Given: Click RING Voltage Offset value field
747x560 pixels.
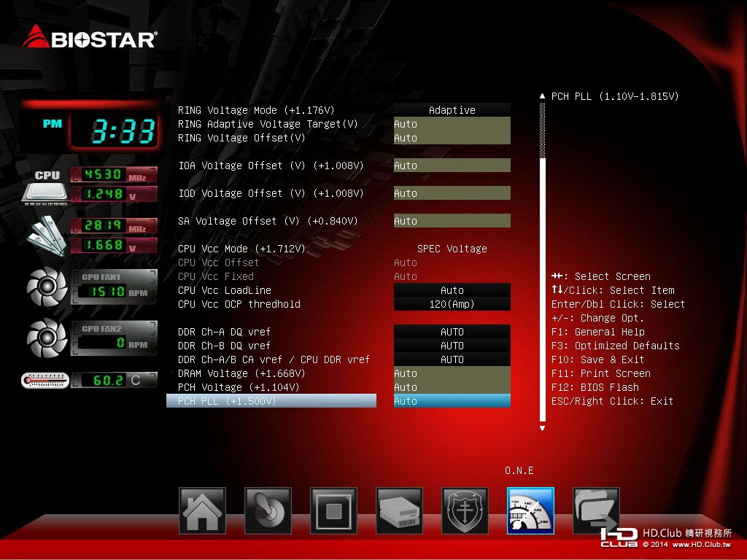Looking at the screenshot, I should click(452, 138).
